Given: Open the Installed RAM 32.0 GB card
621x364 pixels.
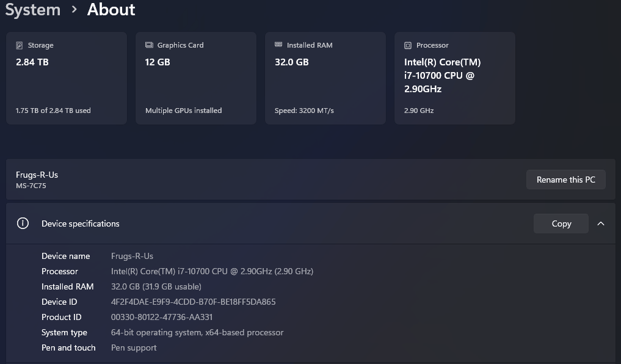Looking at the screenshot, I should 325,78.
